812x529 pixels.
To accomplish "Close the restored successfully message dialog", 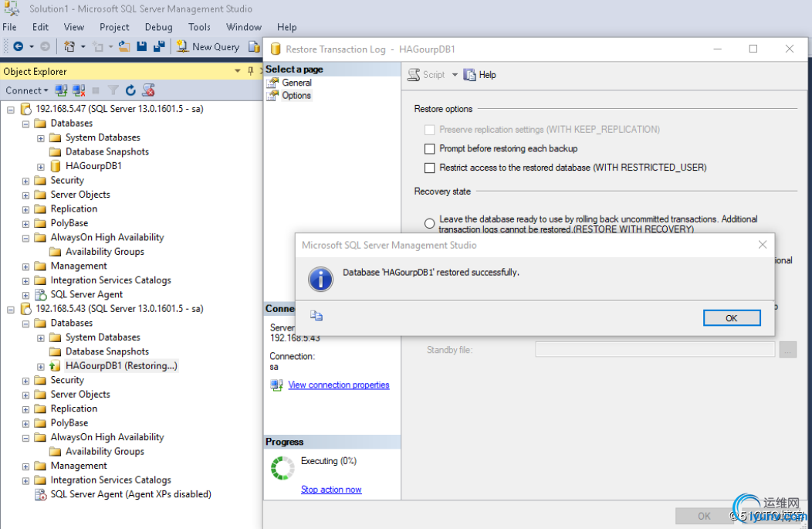I will click(x=763, y=245).
